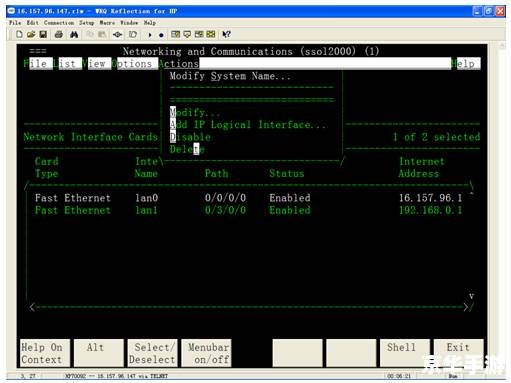Click the play macro triangle icon
This screenshot has width=511, height=383.
150,35
